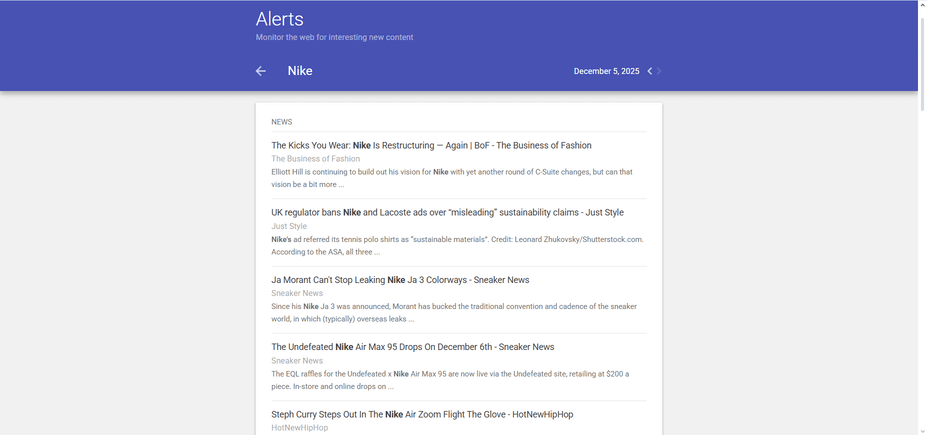Click the snippet starting 'Since his Nike Ja 3'

pos(453,313)
